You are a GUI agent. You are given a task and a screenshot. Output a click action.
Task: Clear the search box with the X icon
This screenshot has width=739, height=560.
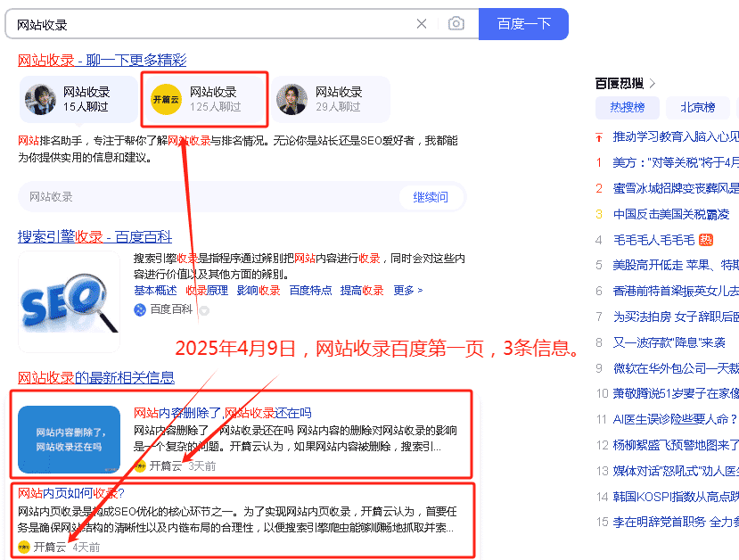(x=422, y=24)
